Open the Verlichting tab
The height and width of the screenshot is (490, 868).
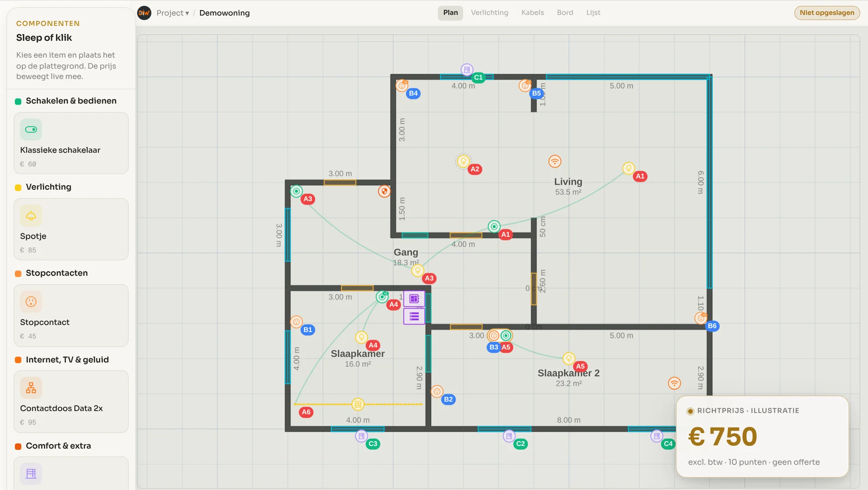coord(490,13)
